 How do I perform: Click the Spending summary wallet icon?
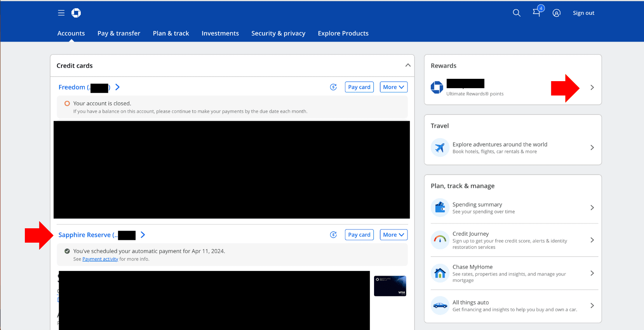440,208
